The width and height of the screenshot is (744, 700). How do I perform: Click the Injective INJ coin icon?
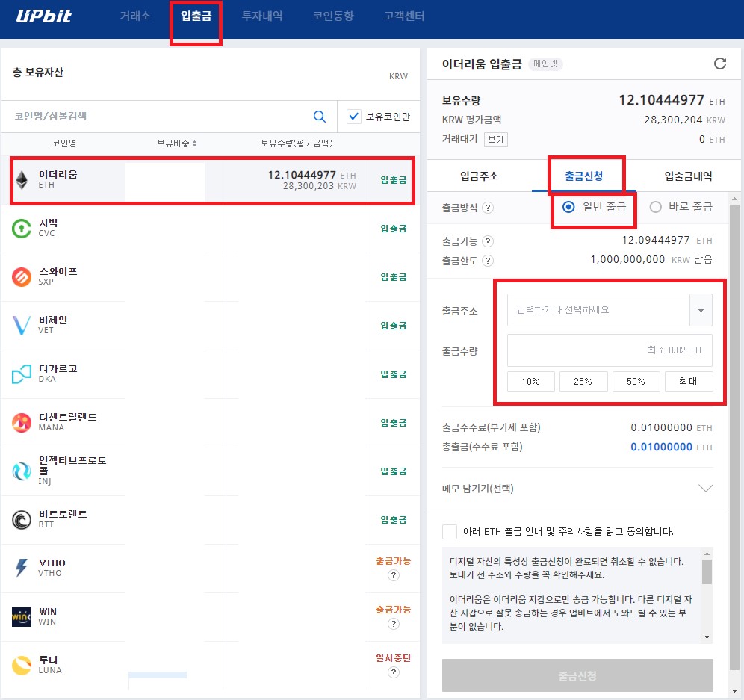(22, 471)
